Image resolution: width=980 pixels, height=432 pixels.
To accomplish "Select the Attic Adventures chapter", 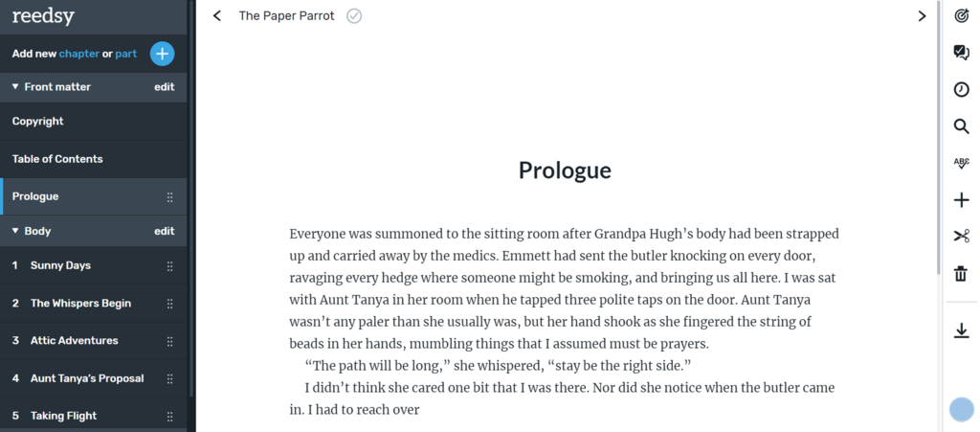I will click(94, 341).
